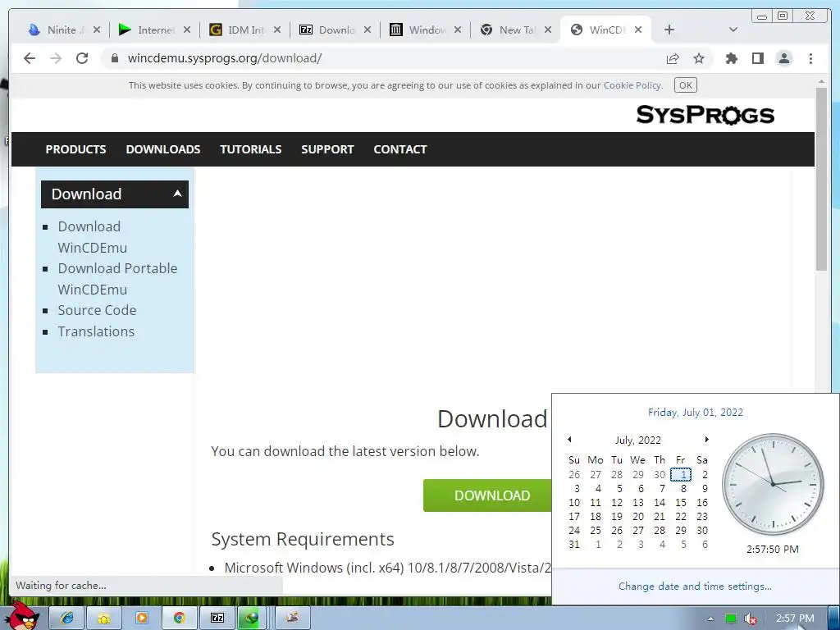The width and height of the screenshot is (840, 630).
Task: Toggle the browser side panel icon
Action: tap(757, 58)
